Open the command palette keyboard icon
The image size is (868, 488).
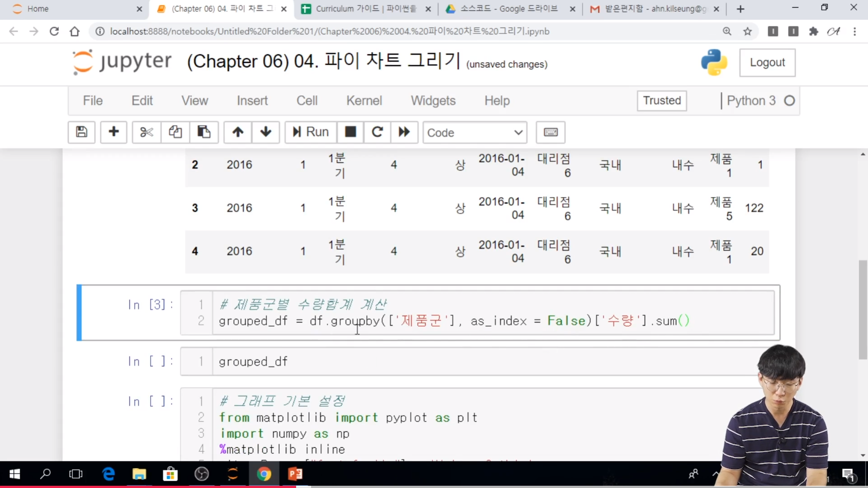coord(550,132)
